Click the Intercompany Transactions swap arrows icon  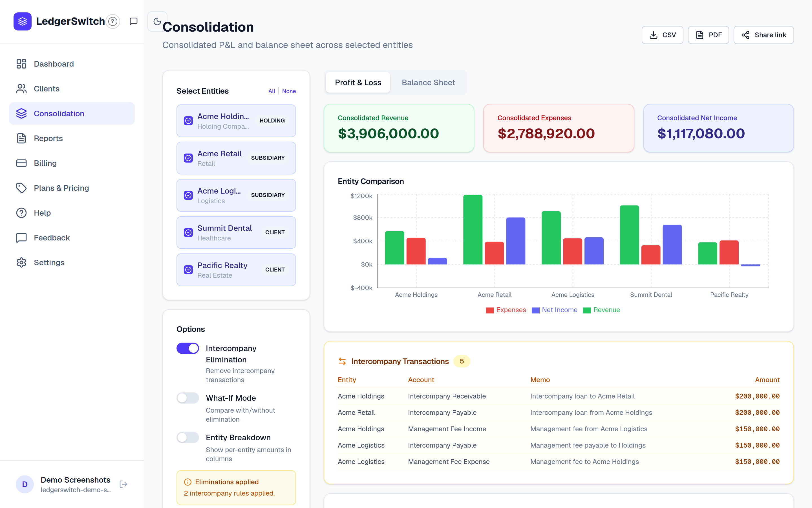click(342, 361)
